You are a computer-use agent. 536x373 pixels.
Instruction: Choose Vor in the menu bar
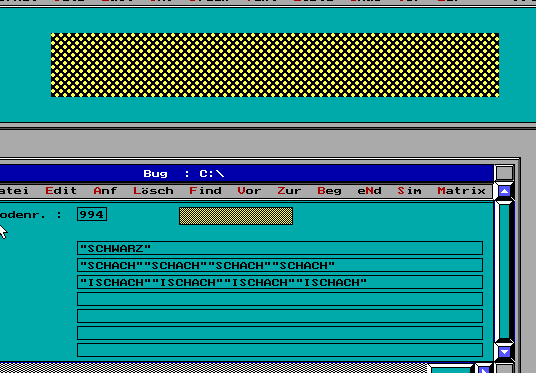tap(249, 191)
